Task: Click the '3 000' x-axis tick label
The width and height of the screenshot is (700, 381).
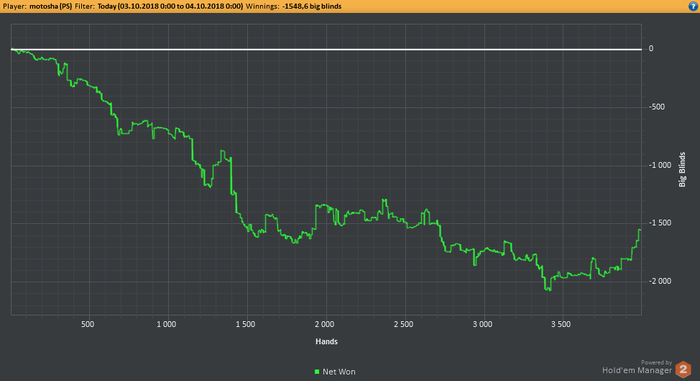Action: click(x=482, y=324)
